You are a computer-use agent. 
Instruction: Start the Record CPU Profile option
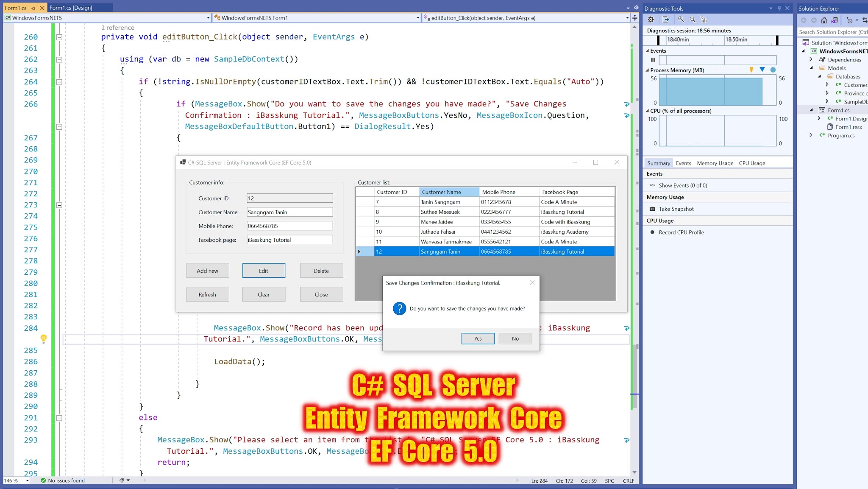(x=653, y=232)
